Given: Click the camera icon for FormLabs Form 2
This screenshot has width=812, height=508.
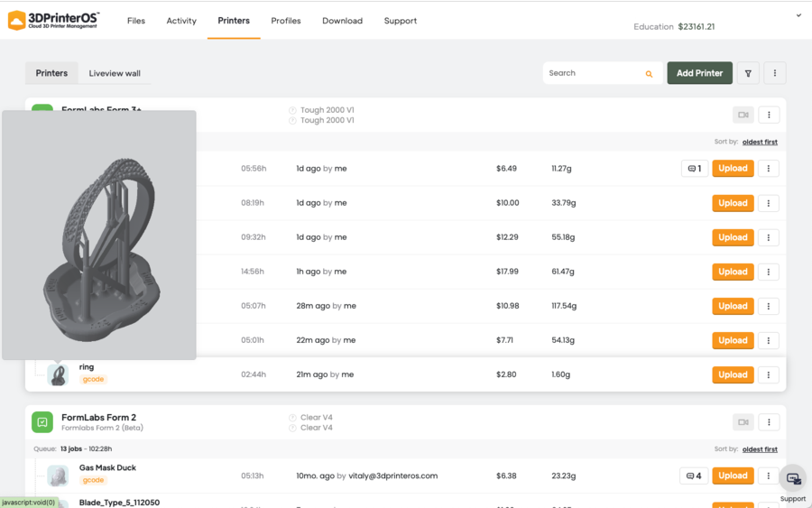Looking at the screenshot, I should [743, 421].
